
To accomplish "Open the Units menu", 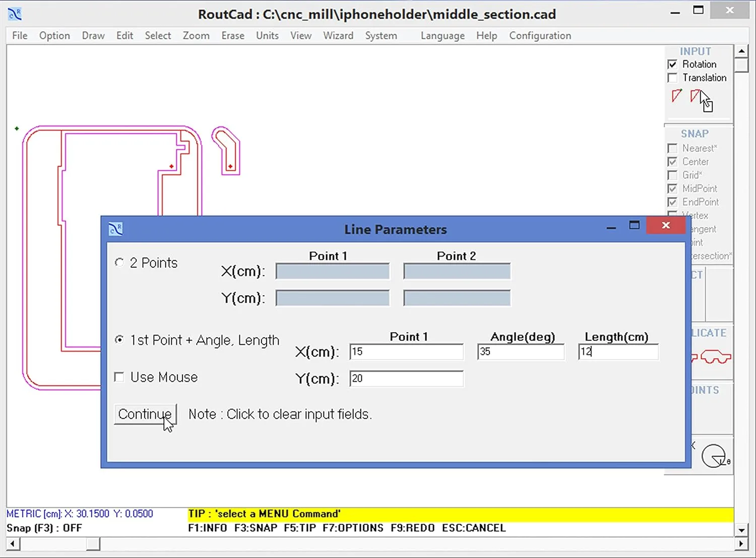I will pos(267,35).
